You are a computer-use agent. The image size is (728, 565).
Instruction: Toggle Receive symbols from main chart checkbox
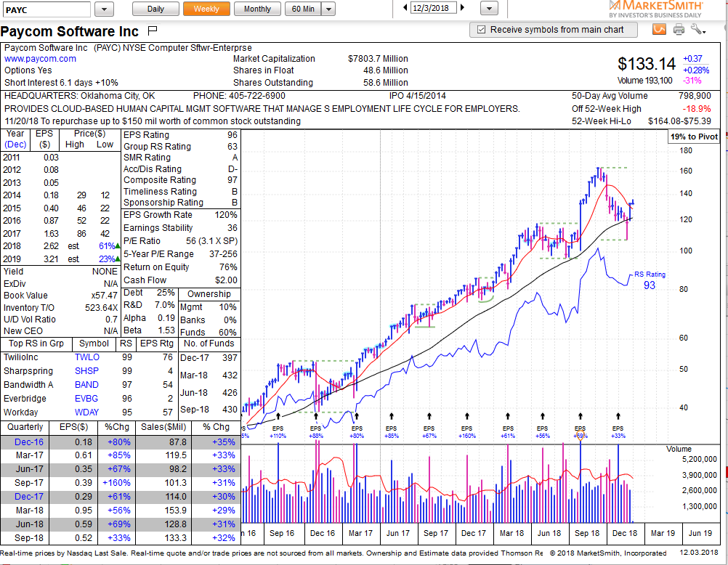[x=482, y=30]
